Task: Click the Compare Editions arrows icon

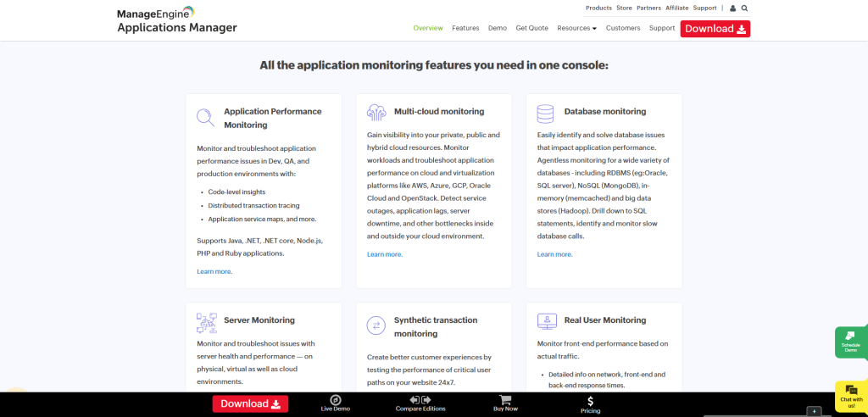Action: coord(420,399)
